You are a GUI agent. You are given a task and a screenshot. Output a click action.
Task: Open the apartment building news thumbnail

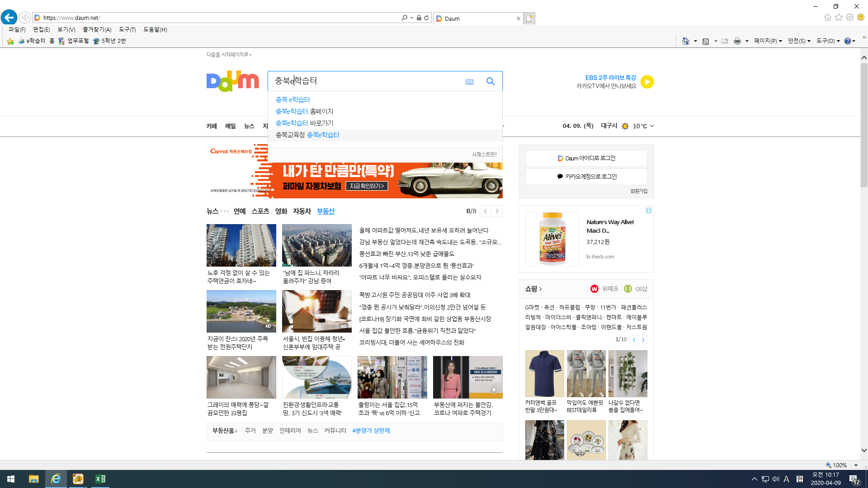(x=241, y=245)
